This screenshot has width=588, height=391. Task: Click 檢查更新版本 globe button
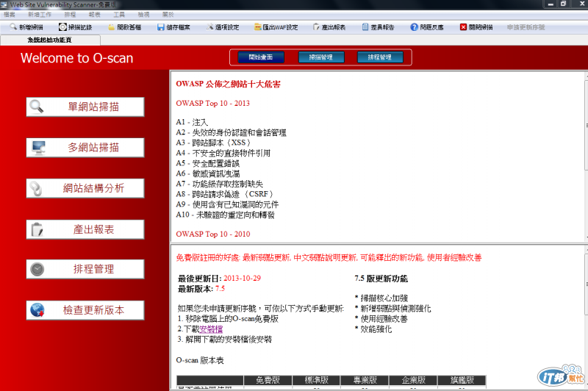[x=85, y=310]
